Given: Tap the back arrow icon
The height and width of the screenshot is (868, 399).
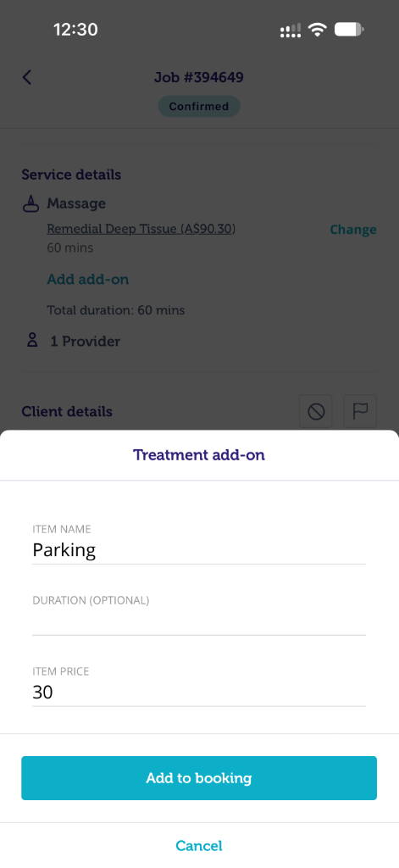Looking at the screenshot, I should pos(26,77).
